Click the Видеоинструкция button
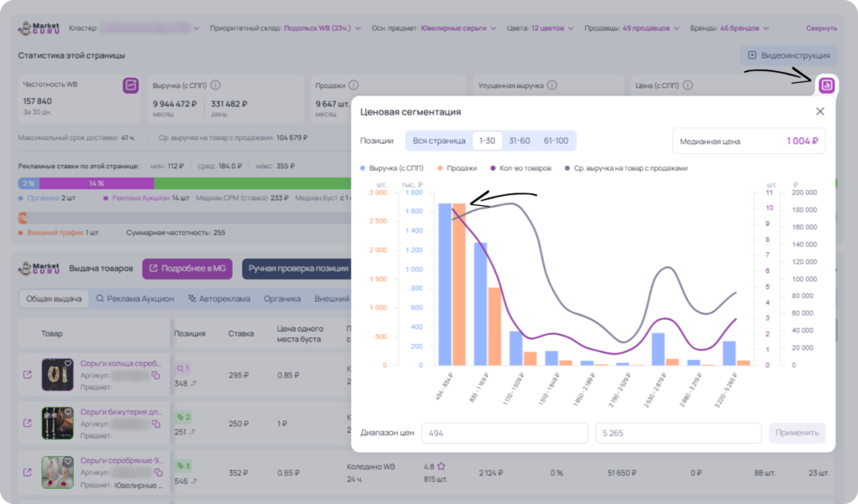The width and height of the screenshot is (858, 504). 788,55
